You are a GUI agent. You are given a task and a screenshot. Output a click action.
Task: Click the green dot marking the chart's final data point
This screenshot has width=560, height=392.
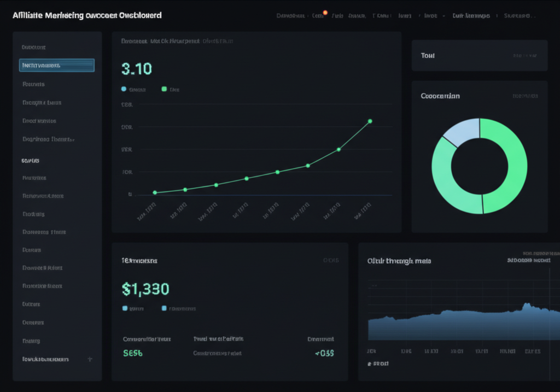(x=370, y=121)
